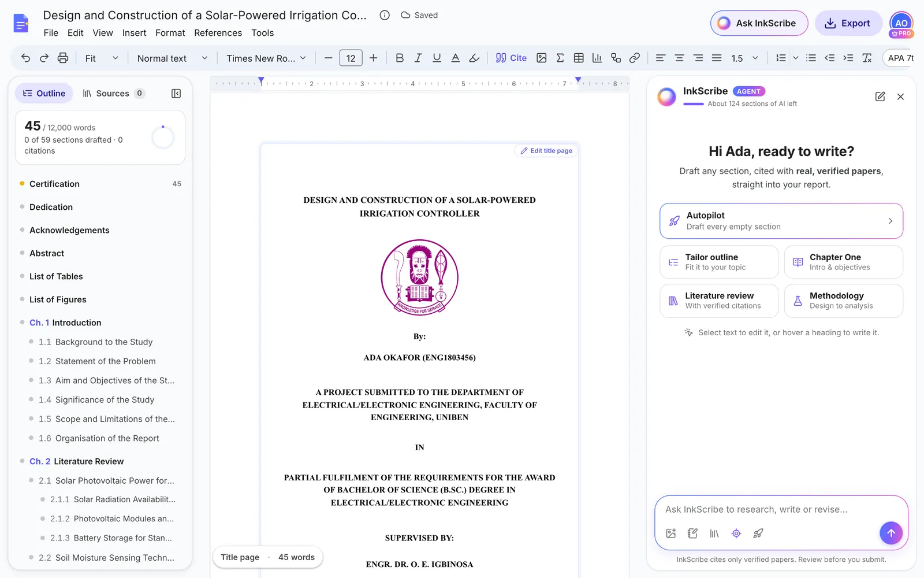Print the document using the printer icon
The image size is (924, 578).
(x=63, y=58)
